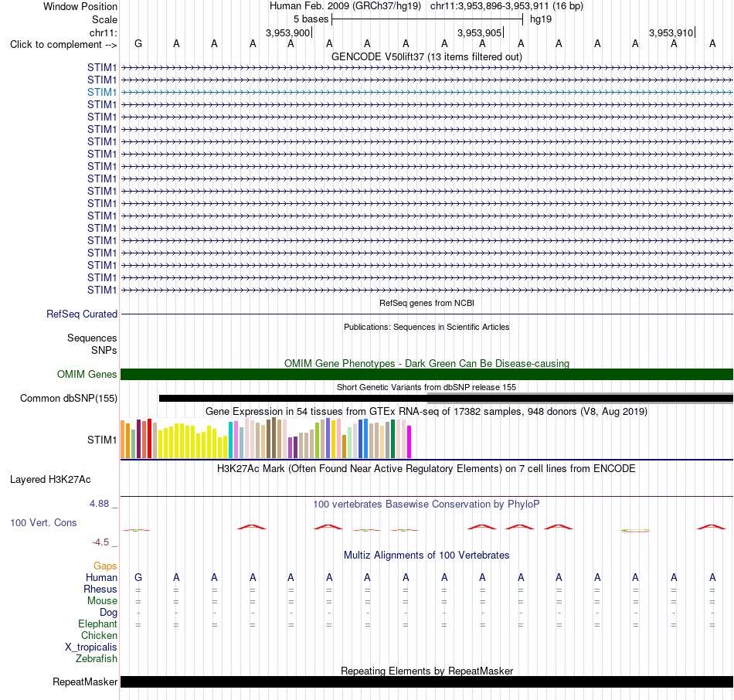Screen dimensions: 734x700
Task: Click the black RepeatMasker bar
Action: 426,681
